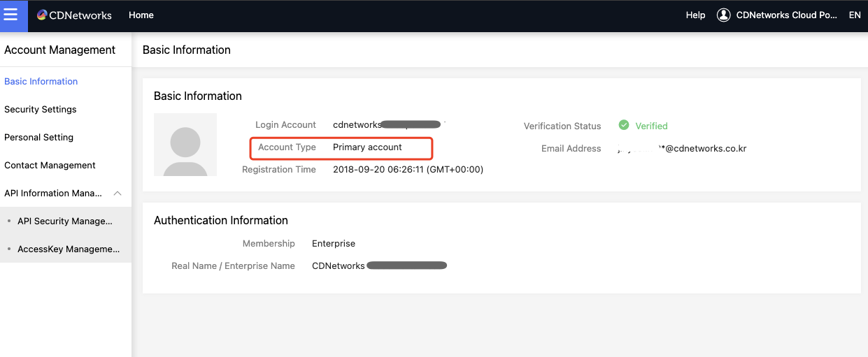
Task: Click the cdnetworks login account value
Action: (x=387, y=125)
